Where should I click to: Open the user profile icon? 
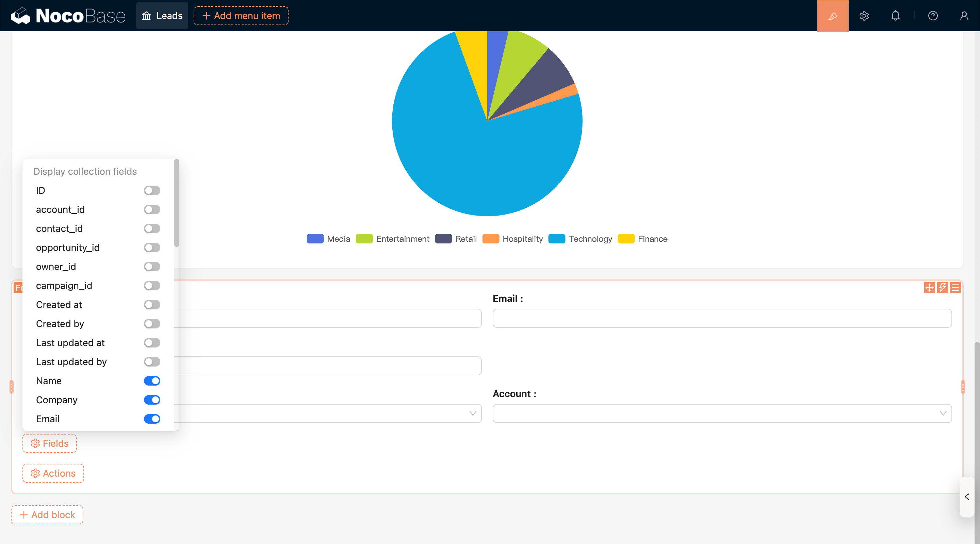964,16
